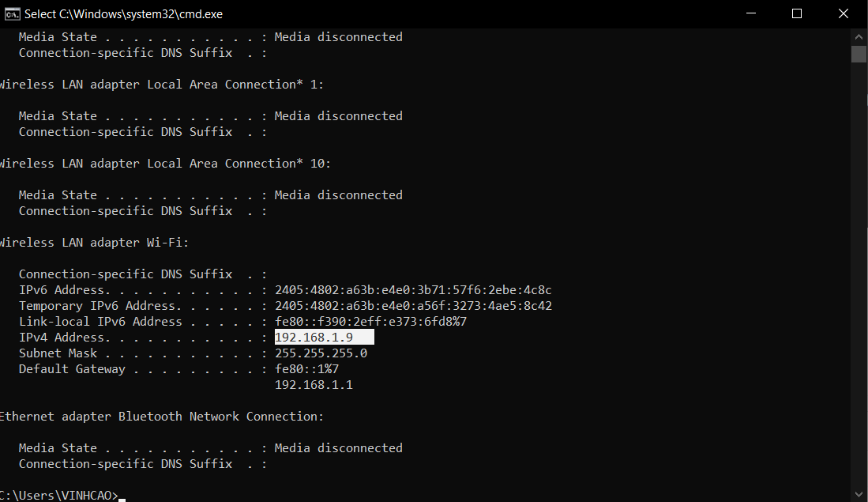Click the Temporary IPv6 Address value
The width and height of the screenshot is (868, 502).
(413, 306)
